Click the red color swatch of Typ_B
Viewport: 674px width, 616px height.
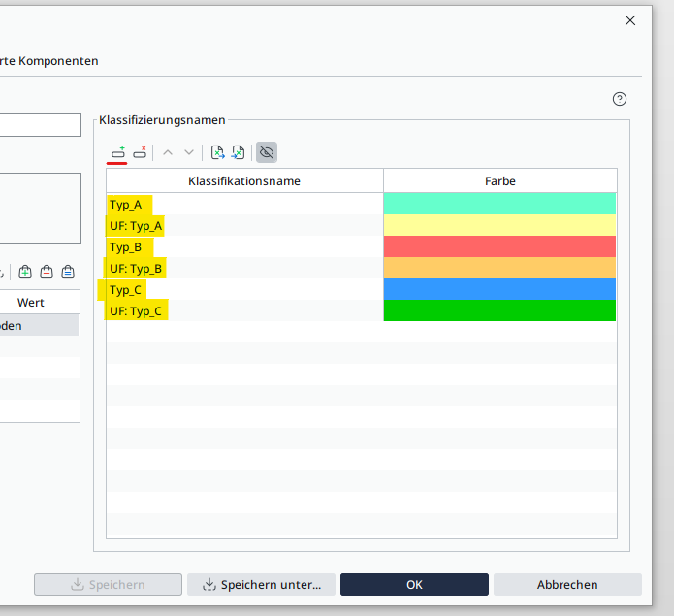499,247
